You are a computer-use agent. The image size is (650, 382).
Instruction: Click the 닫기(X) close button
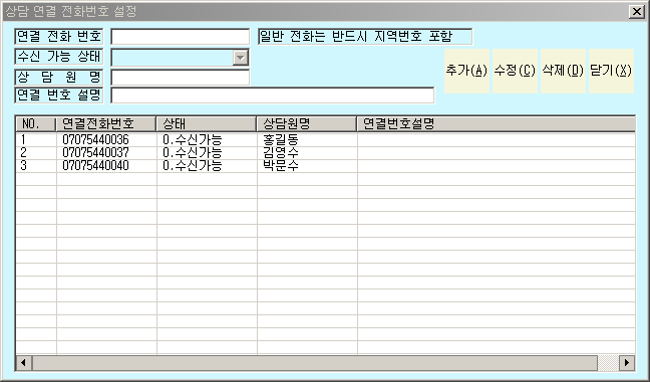point(611,71)
